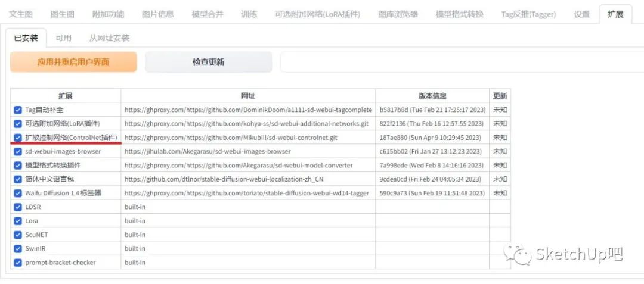The width and height of the screenshot is (644, 284).
Task: Click the Mikubill/sd-webui-controlnet.git URL
Action: pyautogui.click(x=231, y=138)
